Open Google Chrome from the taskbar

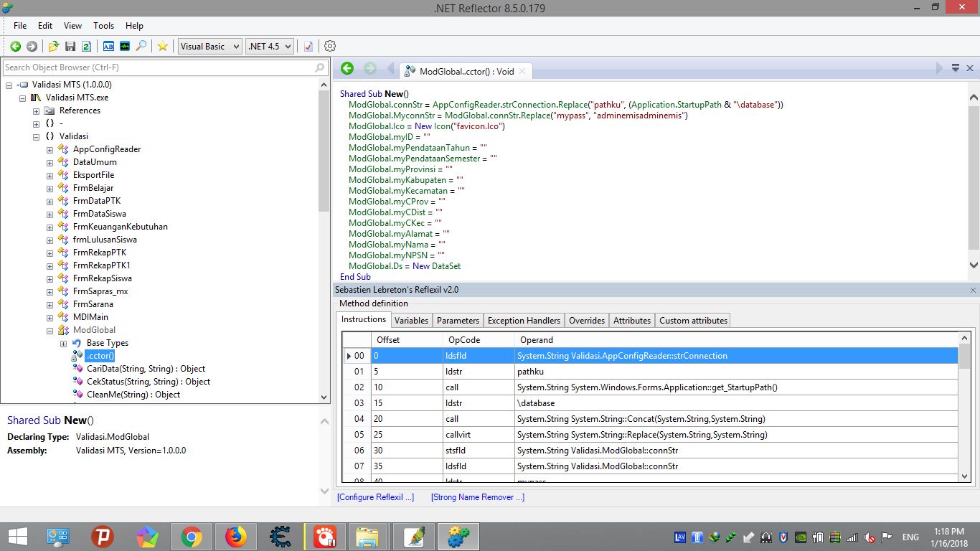(192, 537)
